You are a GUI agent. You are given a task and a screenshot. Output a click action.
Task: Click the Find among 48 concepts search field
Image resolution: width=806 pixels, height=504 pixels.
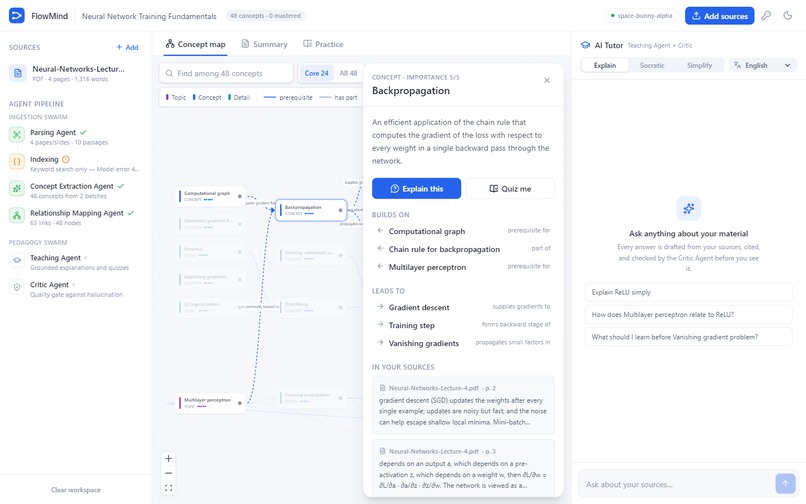226,74
